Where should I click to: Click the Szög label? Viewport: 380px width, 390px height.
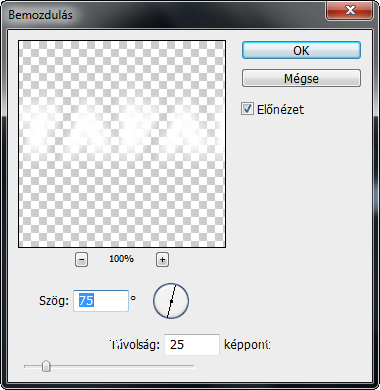(x=54, y=301)
